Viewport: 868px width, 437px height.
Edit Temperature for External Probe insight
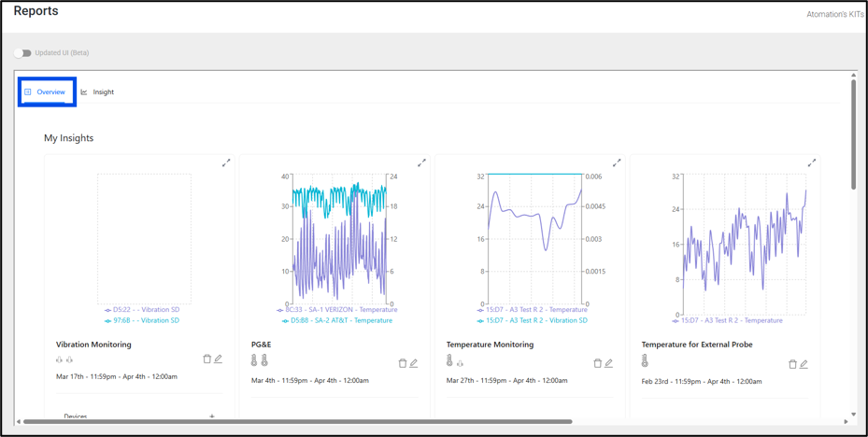pyautogui.click(x=804, y=364)
